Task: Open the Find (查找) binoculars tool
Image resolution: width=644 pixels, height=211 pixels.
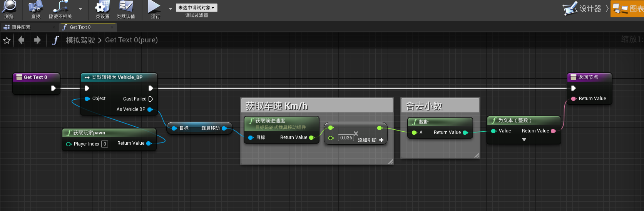Action: 36,6
